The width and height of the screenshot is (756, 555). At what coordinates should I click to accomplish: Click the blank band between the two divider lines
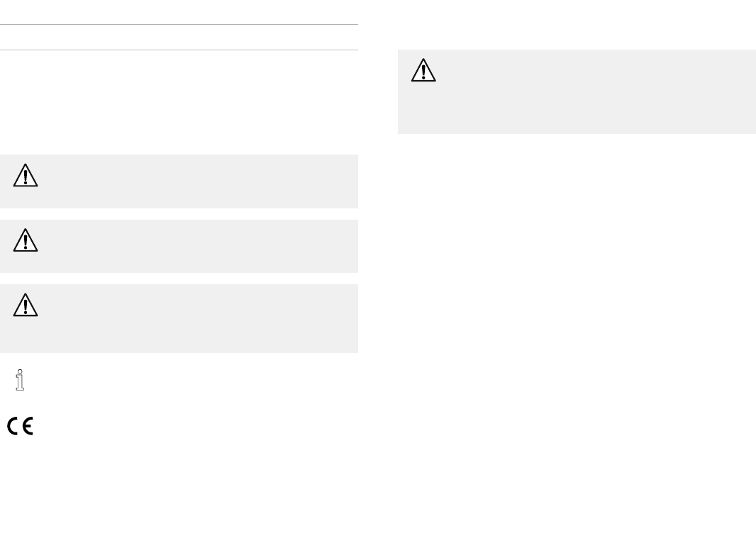(177, 38)
